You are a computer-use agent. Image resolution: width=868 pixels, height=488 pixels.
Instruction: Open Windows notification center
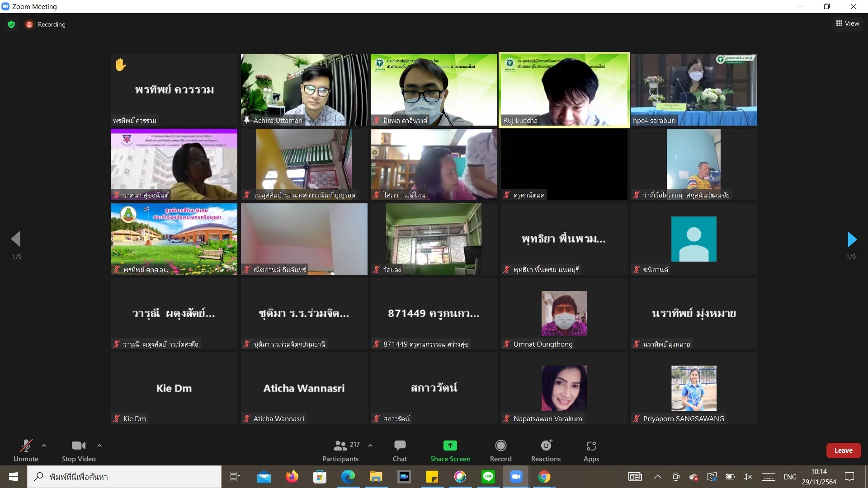[x=849, y=477]
